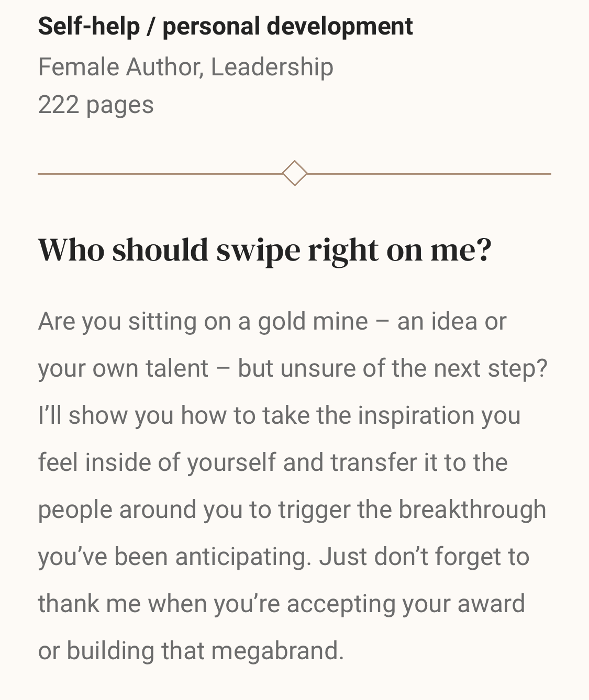Viewport: 589px width, 700px height.
Task: Tap the word "trigger" in the description
Action: (x=314, y=509)
